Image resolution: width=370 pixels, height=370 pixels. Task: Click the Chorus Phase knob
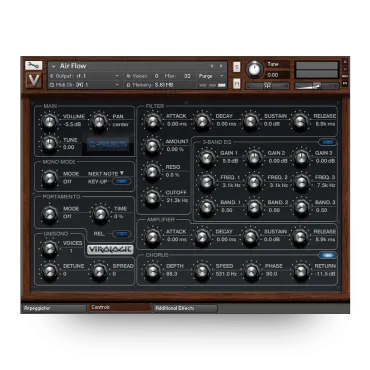tap(251, 271)
